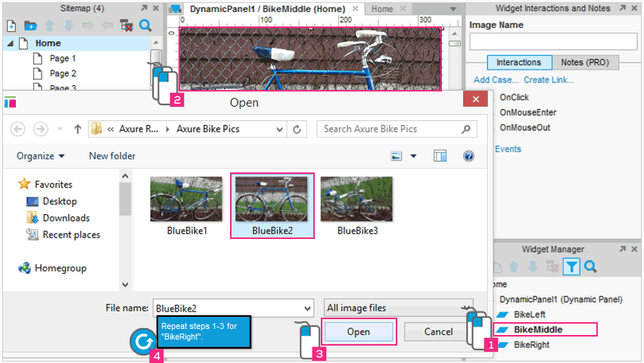Collapse the Home tree node
Screen dimensions: 644x363
click(11, 44)
